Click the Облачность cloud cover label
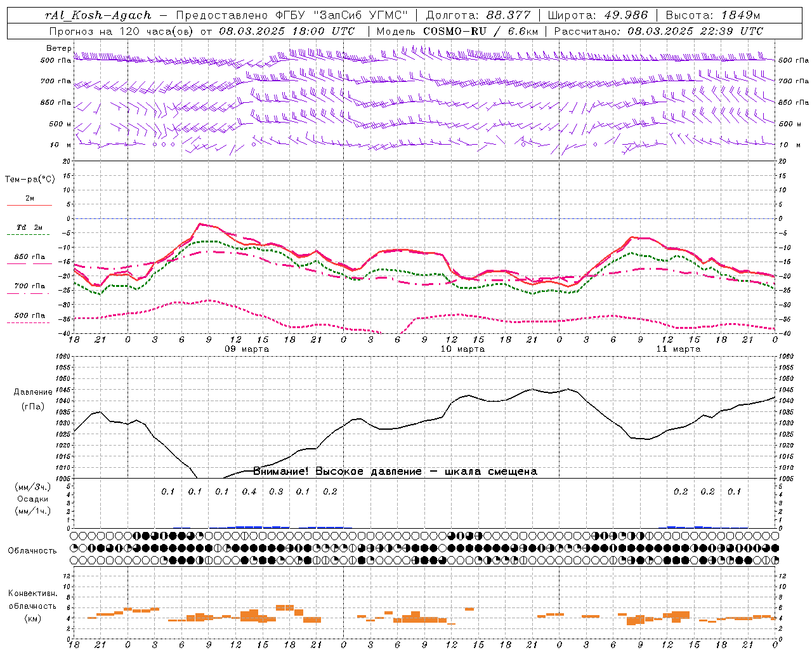The height and width of the screenshot is (650, 812). tap(32, 551)
